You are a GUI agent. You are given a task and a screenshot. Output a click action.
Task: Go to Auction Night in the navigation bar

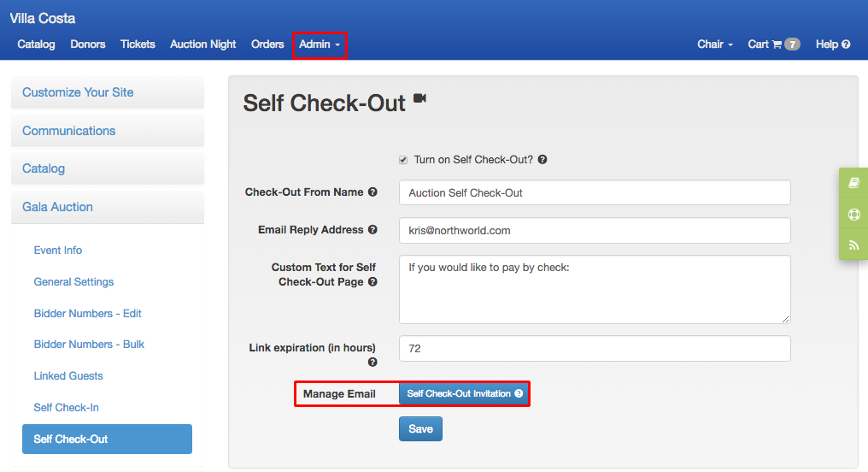pos(202,44)
